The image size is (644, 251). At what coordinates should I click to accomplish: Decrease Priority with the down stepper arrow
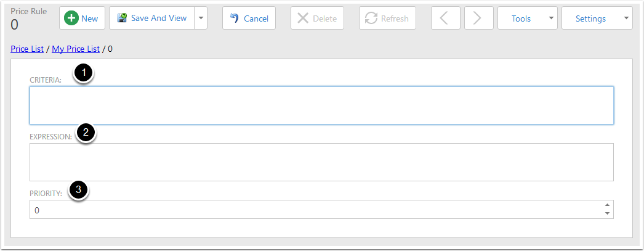607,213
